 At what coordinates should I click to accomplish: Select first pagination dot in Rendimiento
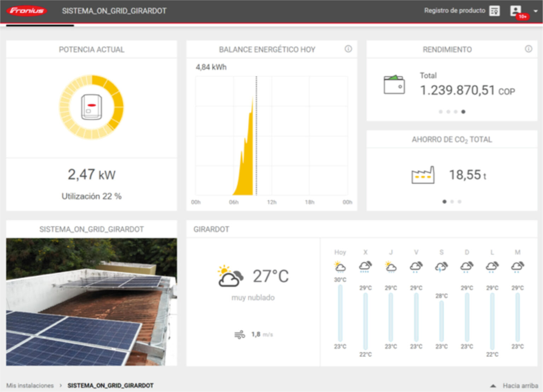(440, 112)
